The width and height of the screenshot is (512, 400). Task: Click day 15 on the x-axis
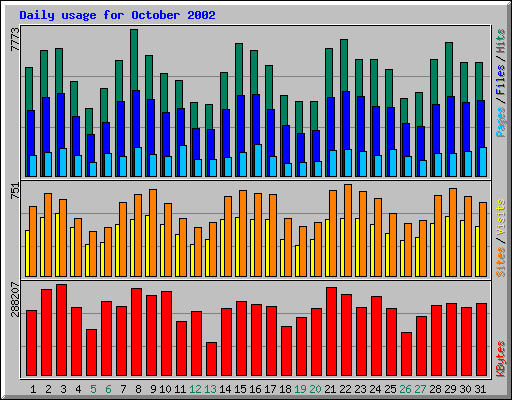click(240, 389)
